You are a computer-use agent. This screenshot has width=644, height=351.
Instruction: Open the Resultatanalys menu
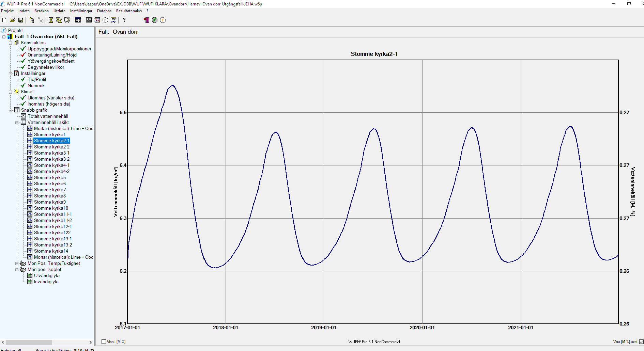(129, 11)
